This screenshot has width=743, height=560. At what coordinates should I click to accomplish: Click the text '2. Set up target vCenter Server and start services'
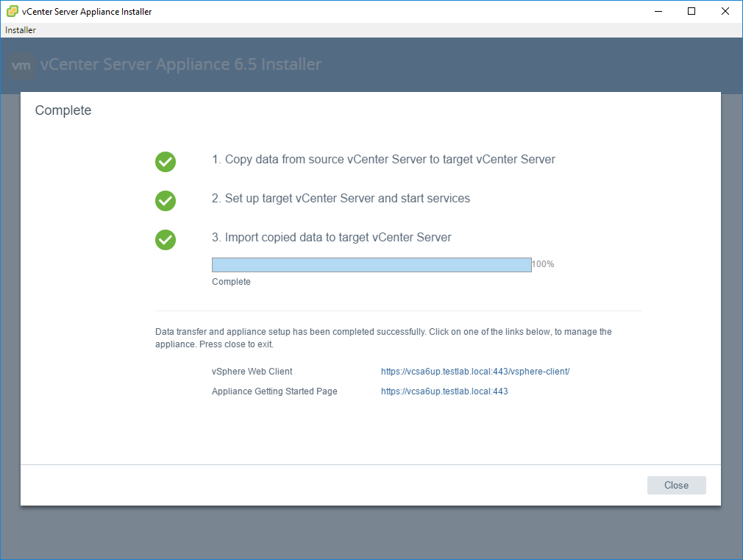point(341,198)
